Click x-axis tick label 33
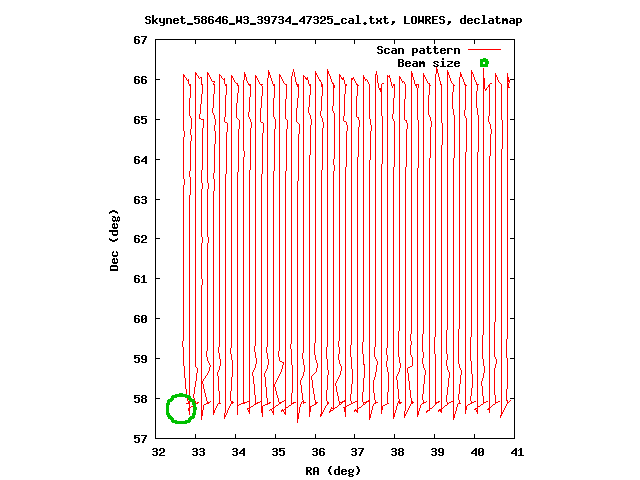 (x=198, y=452)
